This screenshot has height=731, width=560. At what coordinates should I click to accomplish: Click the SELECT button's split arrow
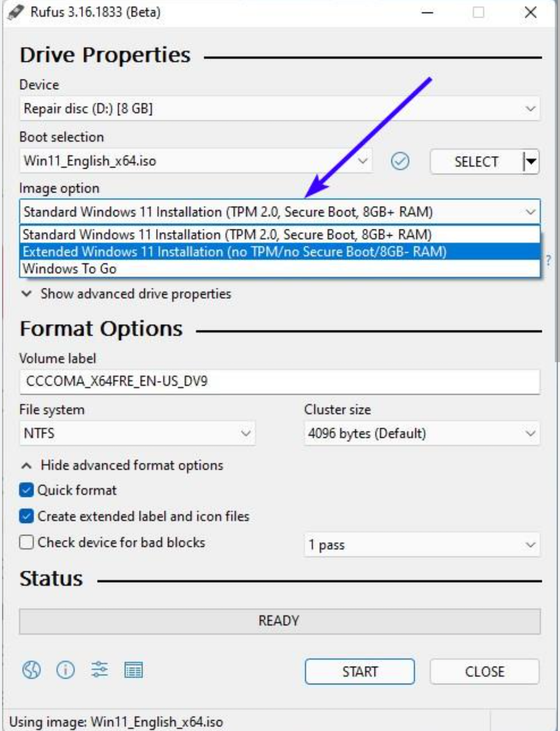click(531, 161)
